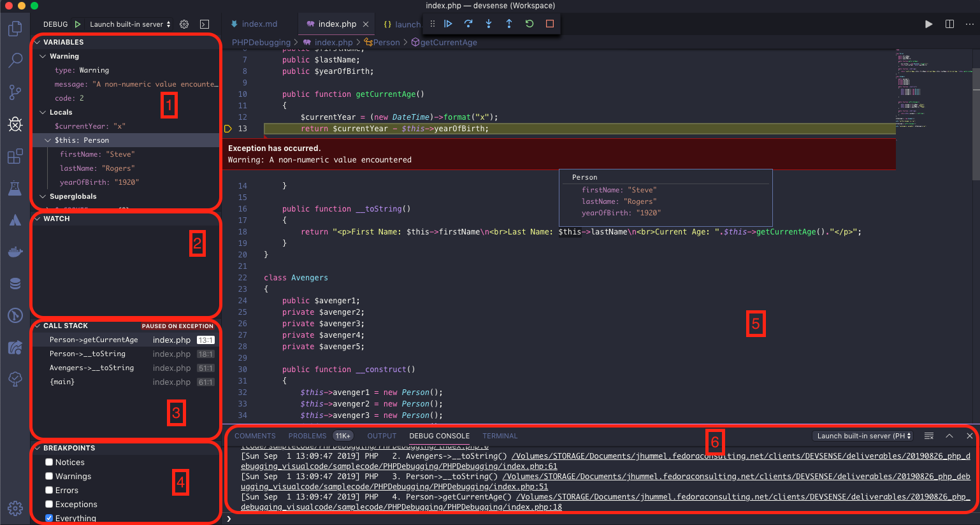Image resolution: width=980 pixels, height=525 pixels.
Task: Collapse the Warning scope
Action: (x=43, y=56)
